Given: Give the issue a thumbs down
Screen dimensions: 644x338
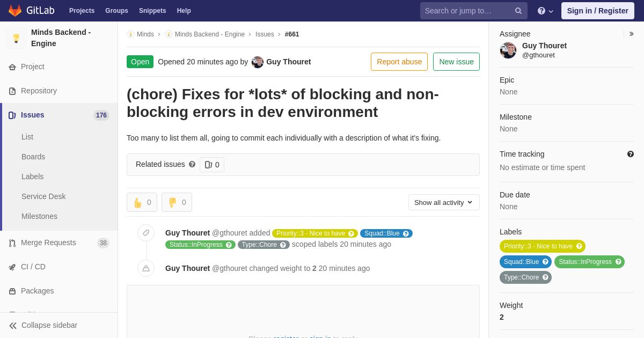Looking at the screenshot, I should coord(177,202).
